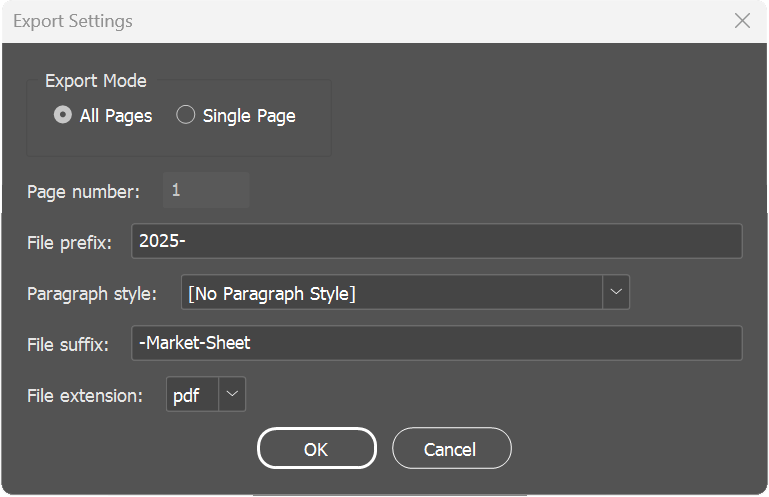
Task: Click the 'Paragraph style:' label
Action: [92, 294]
